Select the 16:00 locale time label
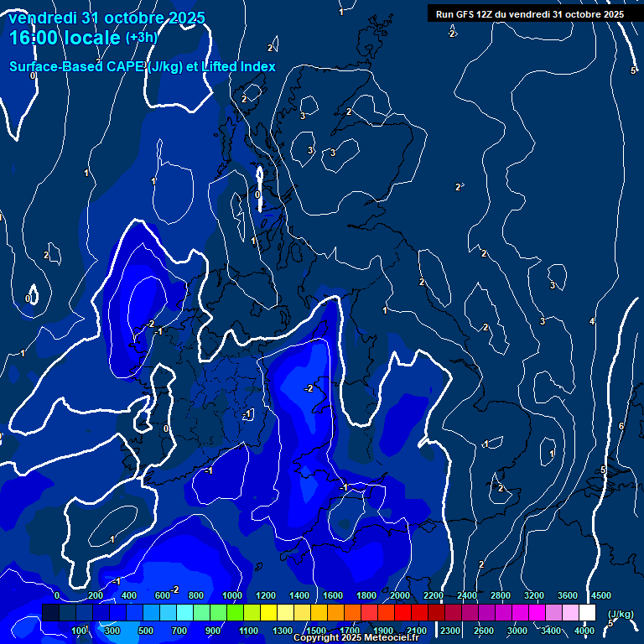The height and width of the screenshot is (644, 644). [65, 38]
